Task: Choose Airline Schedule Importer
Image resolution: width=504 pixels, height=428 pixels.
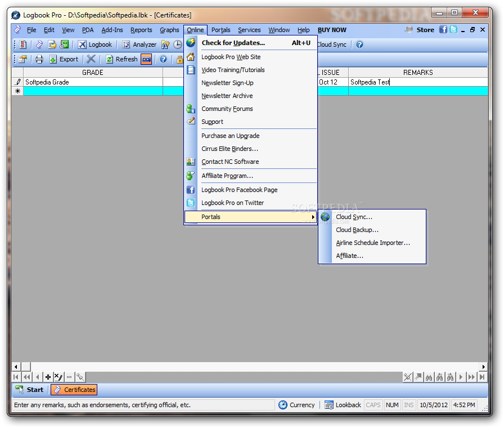Action: pos(372,243)
